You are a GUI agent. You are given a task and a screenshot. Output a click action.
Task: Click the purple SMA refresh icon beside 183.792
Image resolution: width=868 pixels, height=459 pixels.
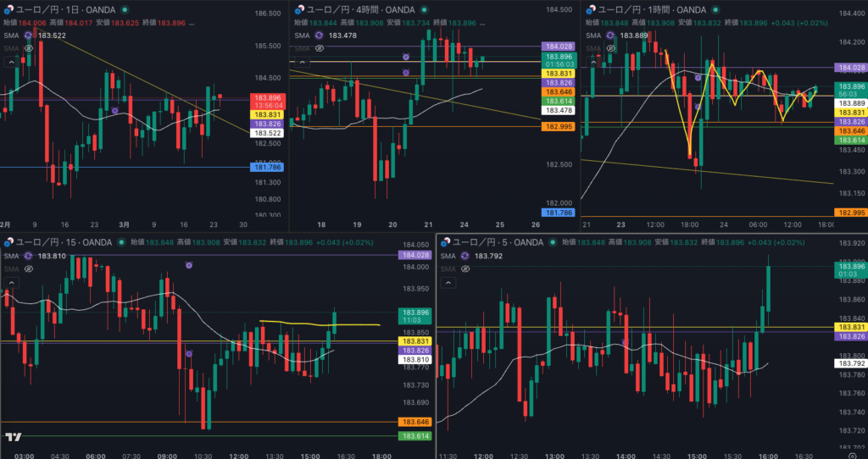point(465,256)
